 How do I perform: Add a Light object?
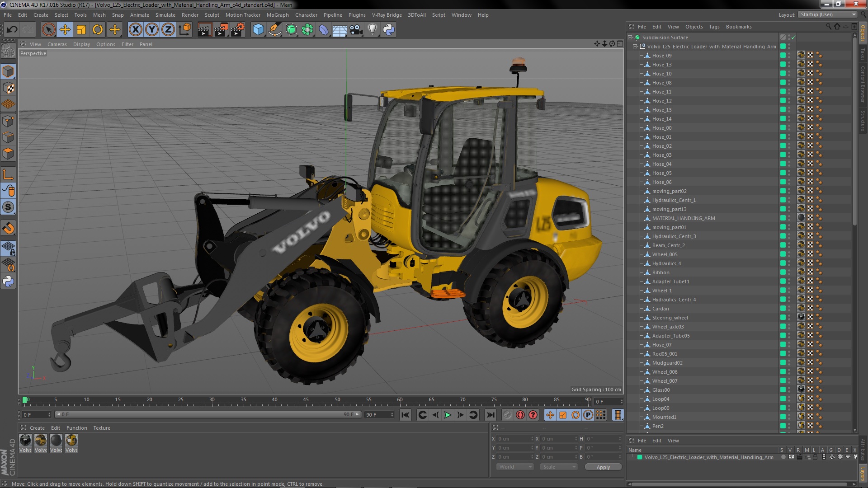373,30
